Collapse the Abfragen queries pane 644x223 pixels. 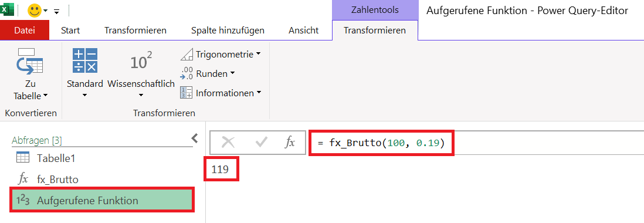coord(195,138)
